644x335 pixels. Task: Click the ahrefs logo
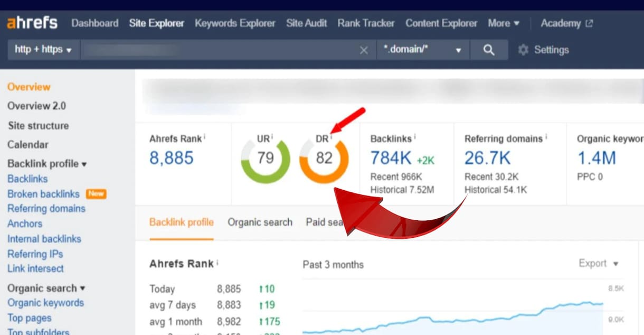pos(32,23)
